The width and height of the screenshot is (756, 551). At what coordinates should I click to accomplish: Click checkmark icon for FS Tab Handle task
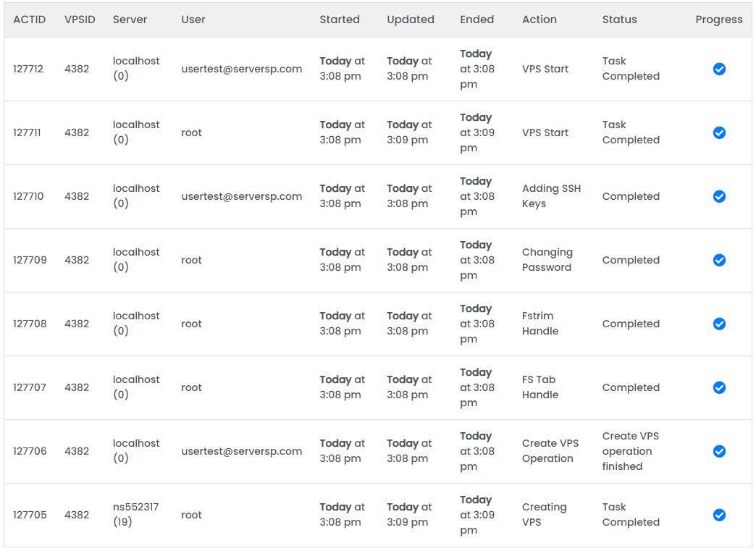[x=719, y=387]
